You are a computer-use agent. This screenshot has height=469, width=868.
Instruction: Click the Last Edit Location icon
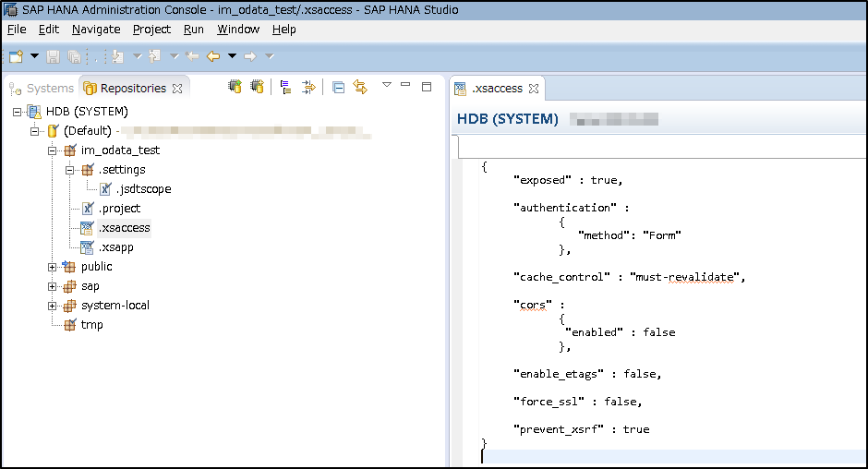point(192,56)
